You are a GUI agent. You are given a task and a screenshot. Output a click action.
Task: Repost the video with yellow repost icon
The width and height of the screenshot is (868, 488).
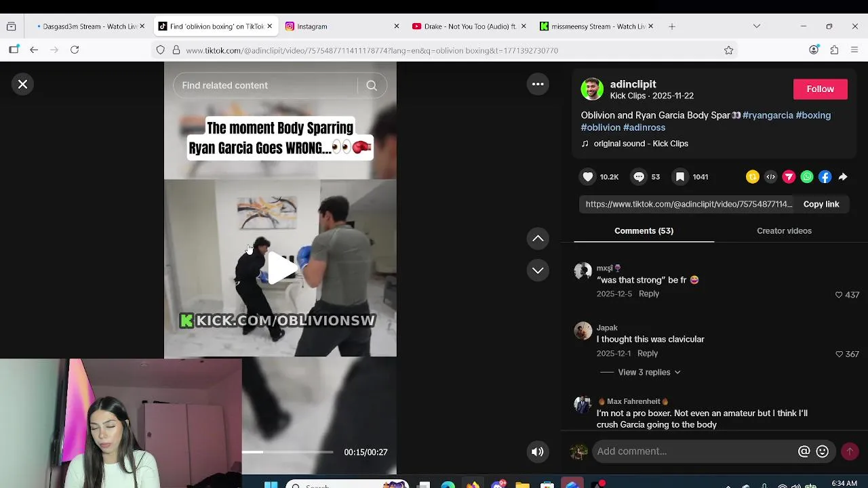tap(753, 177)
